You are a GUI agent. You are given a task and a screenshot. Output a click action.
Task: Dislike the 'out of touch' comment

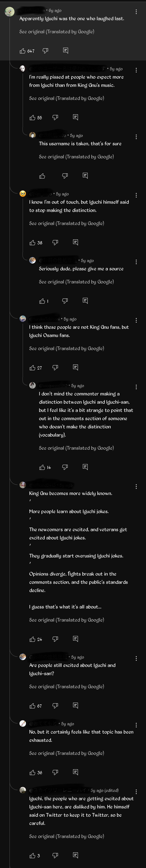point(55,242)
